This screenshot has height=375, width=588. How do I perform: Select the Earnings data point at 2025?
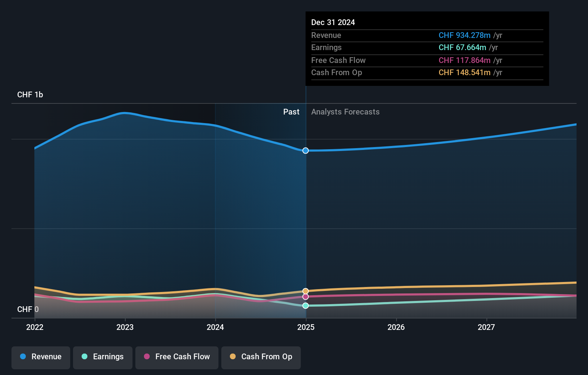pos(305,306)
